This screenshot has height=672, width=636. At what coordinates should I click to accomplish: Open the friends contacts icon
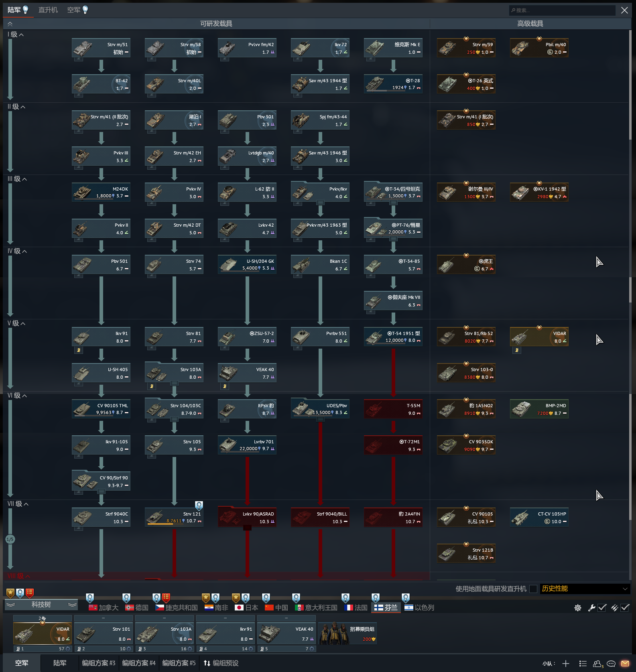click(x=598, y=664)
